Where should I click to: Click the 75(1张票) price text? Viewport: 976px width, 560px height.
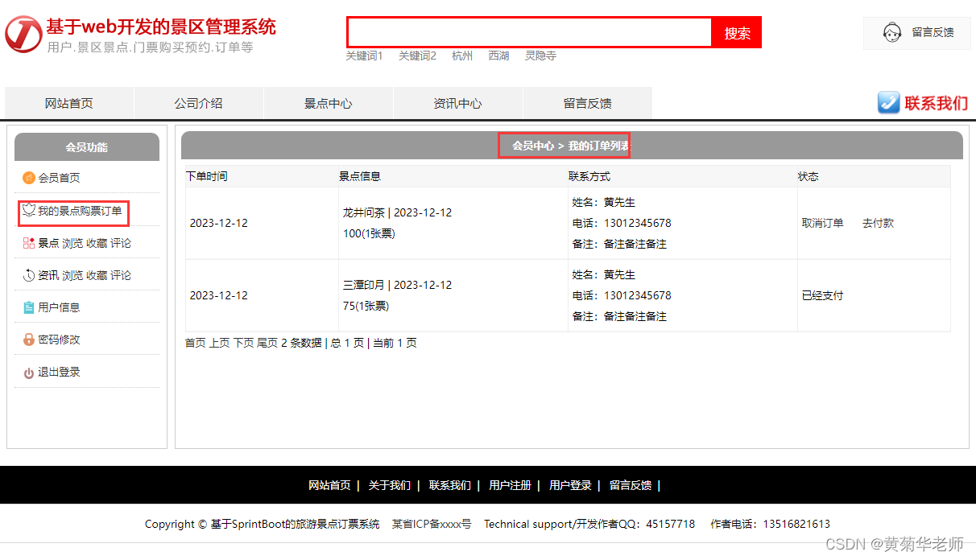[x=366, y=306]
